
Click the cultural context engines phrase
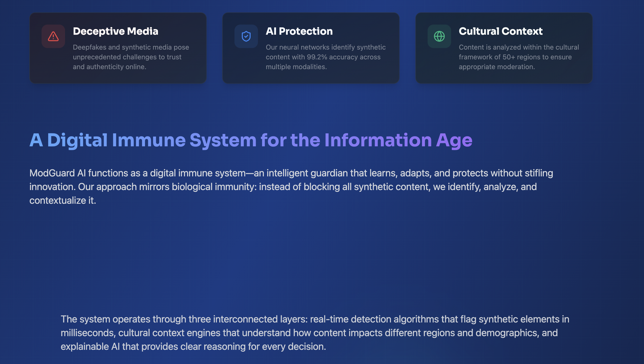(x=169, y=333)
